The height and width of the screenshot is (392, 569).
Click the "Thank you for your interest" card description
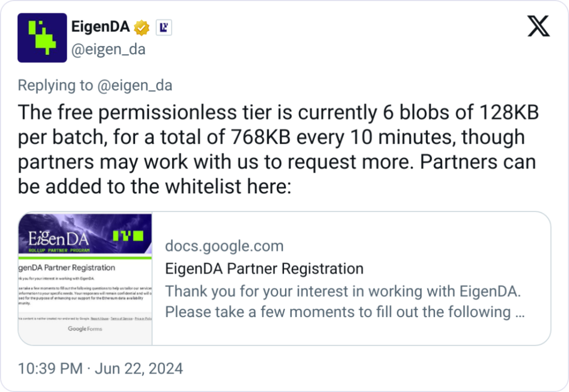345,301
